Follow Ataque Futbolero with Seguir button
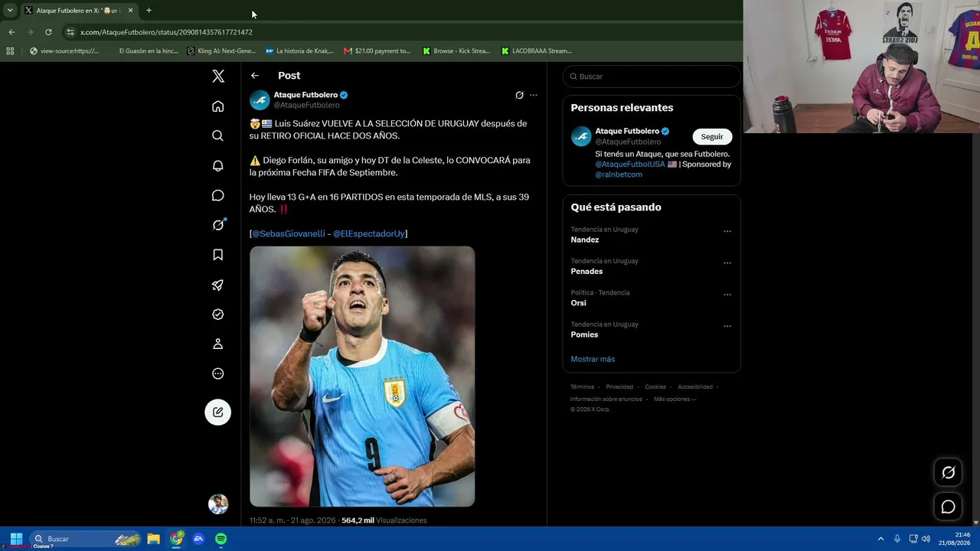The height and width of the screenshot is (551, 980). tap(712, 136)
